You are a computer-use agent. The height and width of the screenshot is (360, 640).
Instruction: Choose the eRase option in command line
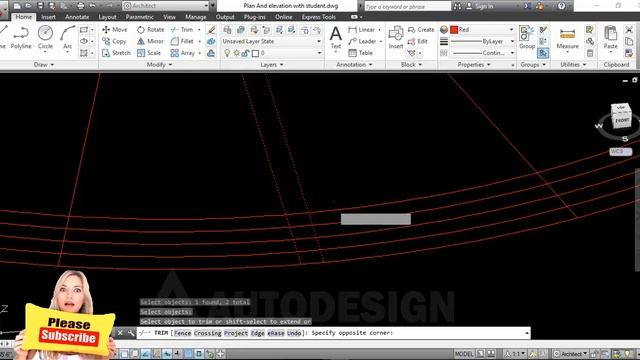pyautogui.click(x=276, y=333)
